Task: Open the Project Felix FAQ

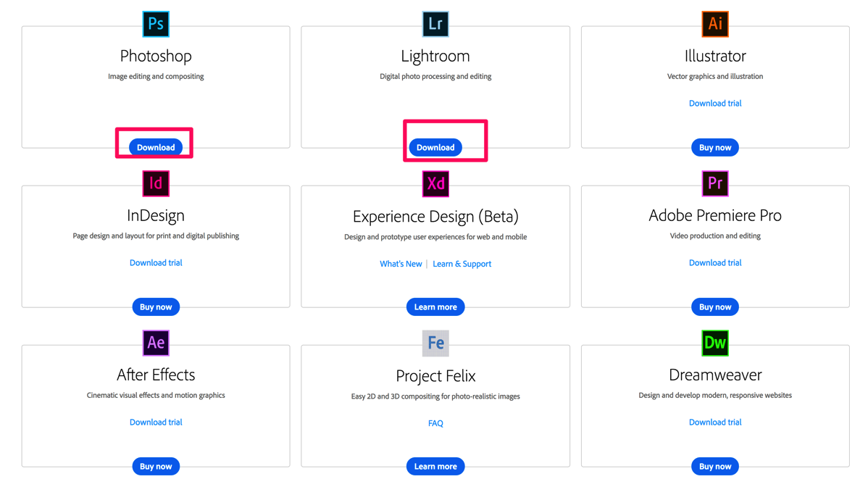Action: [435, 423]
